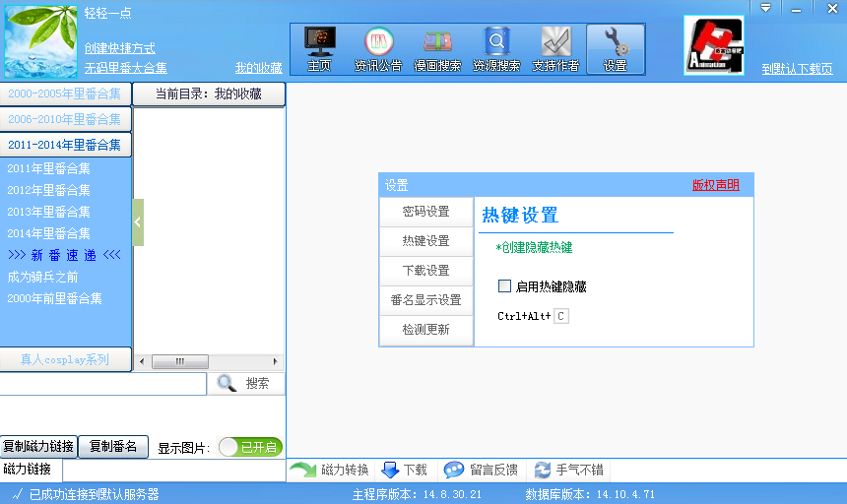Toggle the 显示图片 switch off

pyautogui.click(x=248, y=447)
